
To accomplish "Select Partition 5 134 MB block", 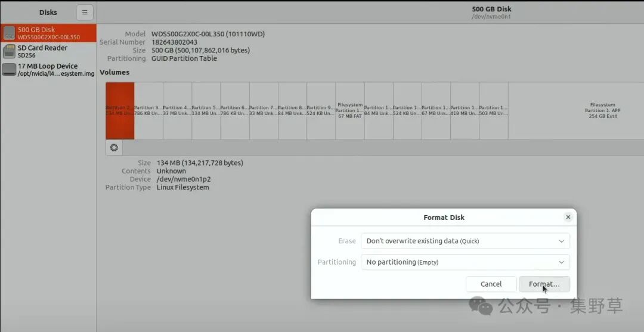I will pyautogui.click(x=206, y=111).
